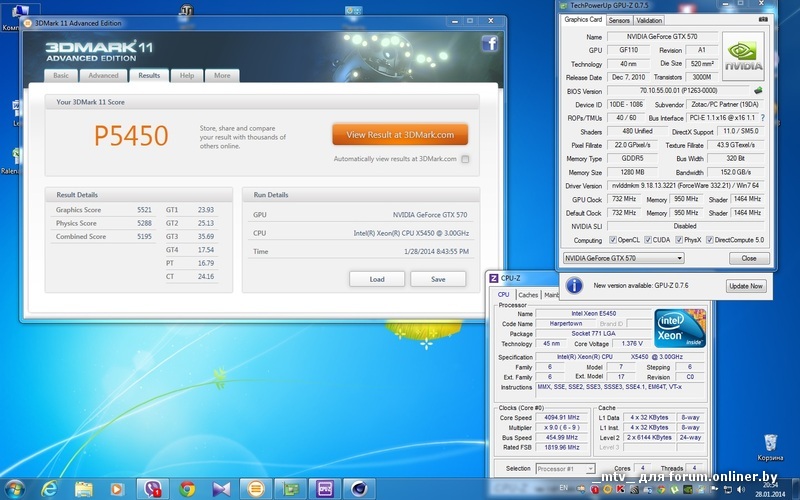Select the CPU tab in CPU-Z
Screen dimensions: 800x500
504,294
